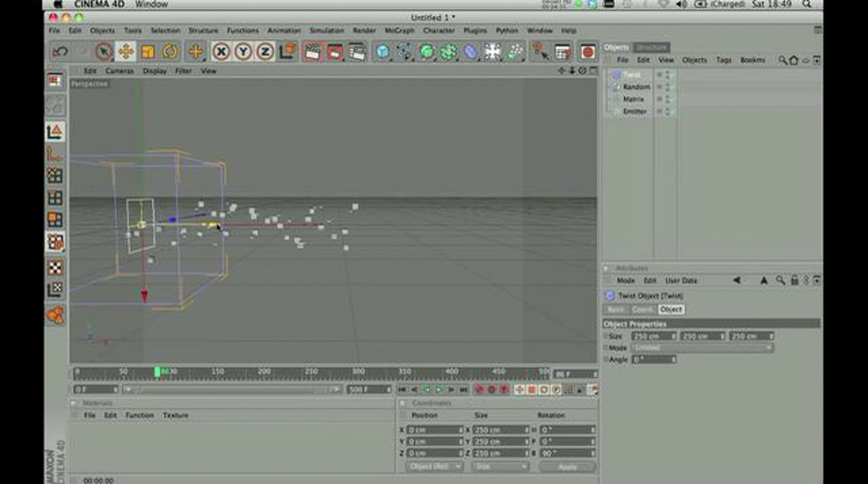Select the Matrix object in the tree

633,99
